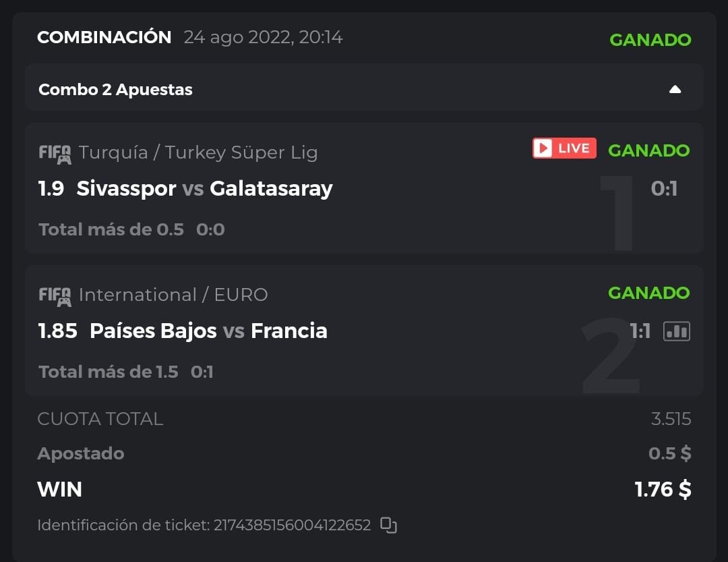Click the CUOTA TOTAL value 3.515
Viewport: 728px width, 562px height.
point(671,419)
